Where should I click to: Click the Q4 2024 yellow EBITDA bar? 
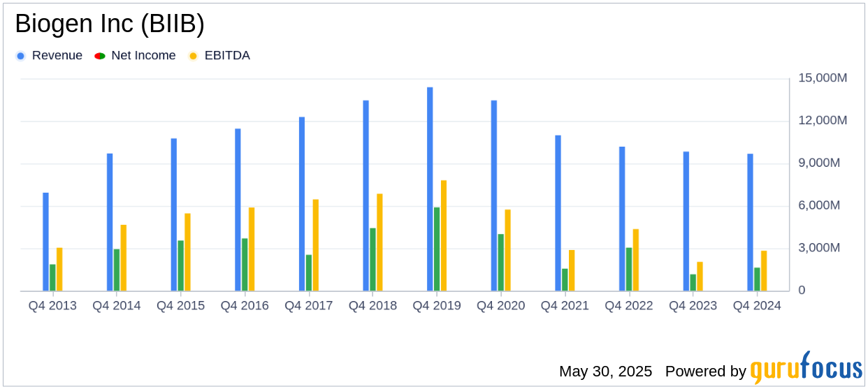[x=764, y=271]
